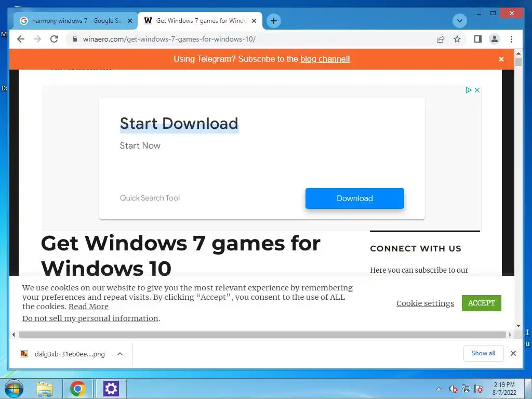This screenshot has height=399, width=532.
Task: Open the purple gear taskbar app
Action: coord(111,389)
